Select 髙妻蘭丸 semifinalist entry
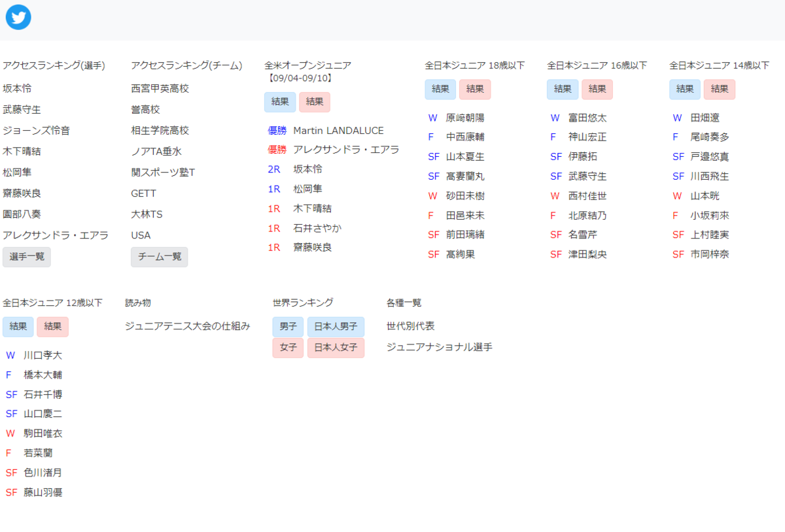Screen dimensions: 785x532 point(465,176)
